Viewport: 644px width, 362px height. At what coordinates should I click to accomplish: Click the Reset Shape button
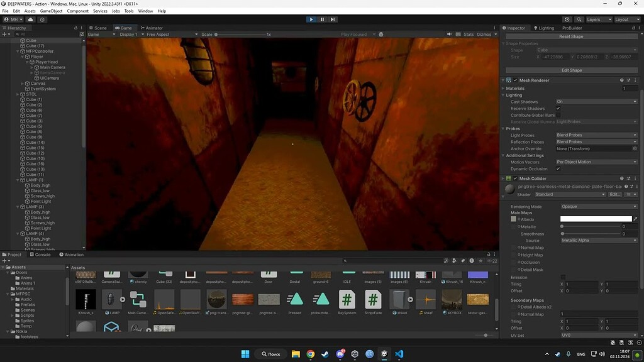(x=570, y=36)
